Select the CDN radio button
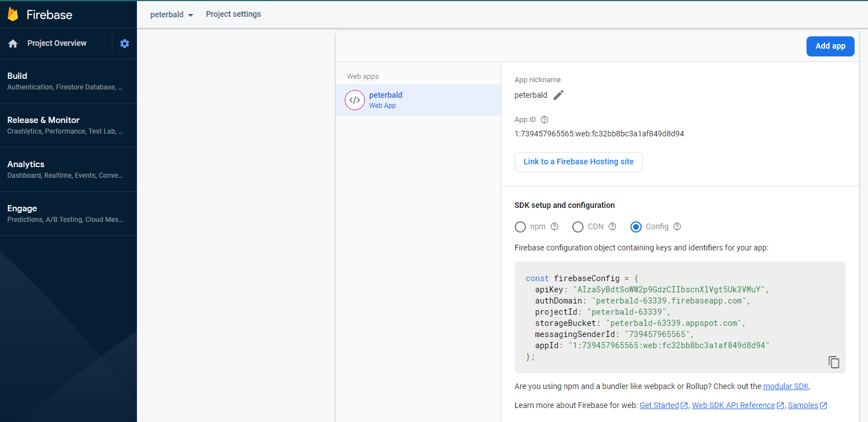 [578, 226]
